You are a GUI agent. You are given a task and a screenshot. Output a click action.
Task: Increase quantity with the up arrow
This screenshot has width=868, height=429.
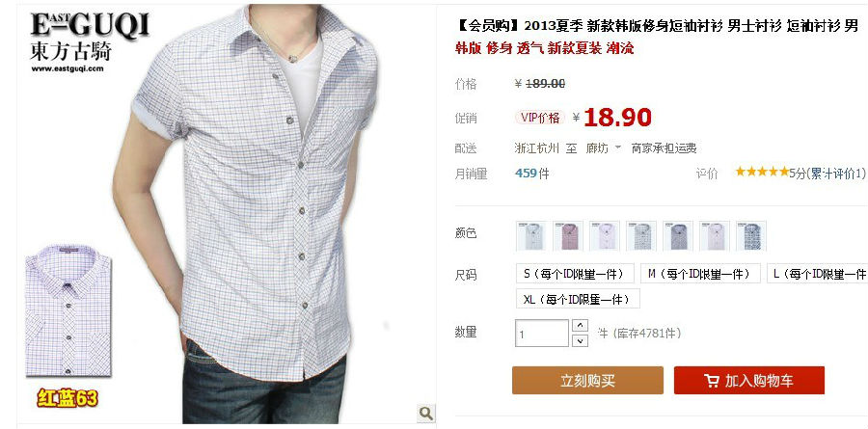coord(580,326)
